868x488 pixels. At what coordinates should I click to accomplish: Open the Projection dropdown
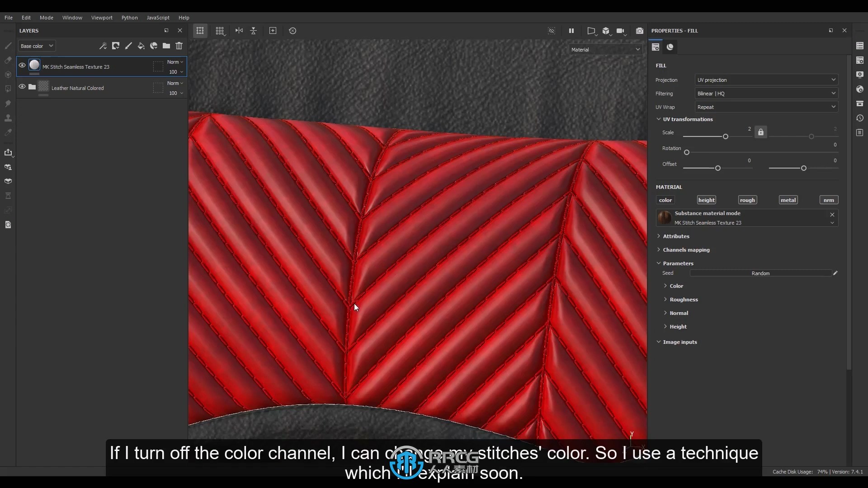coord(766,80)
